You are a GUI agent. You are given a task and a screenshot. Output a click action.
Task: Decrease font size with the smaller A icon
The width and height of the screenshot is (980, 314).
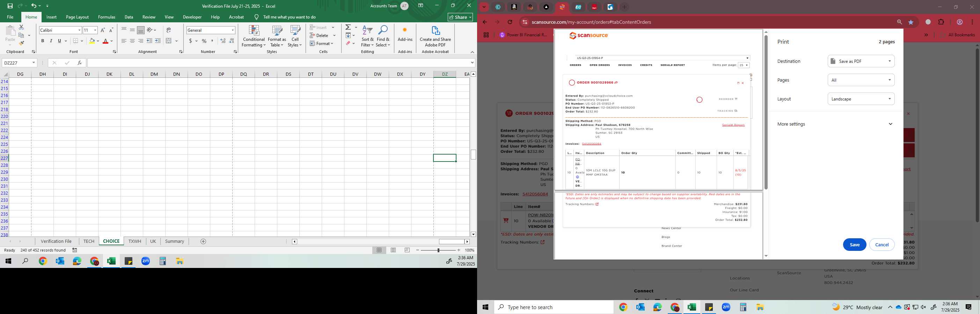point(111,30)
